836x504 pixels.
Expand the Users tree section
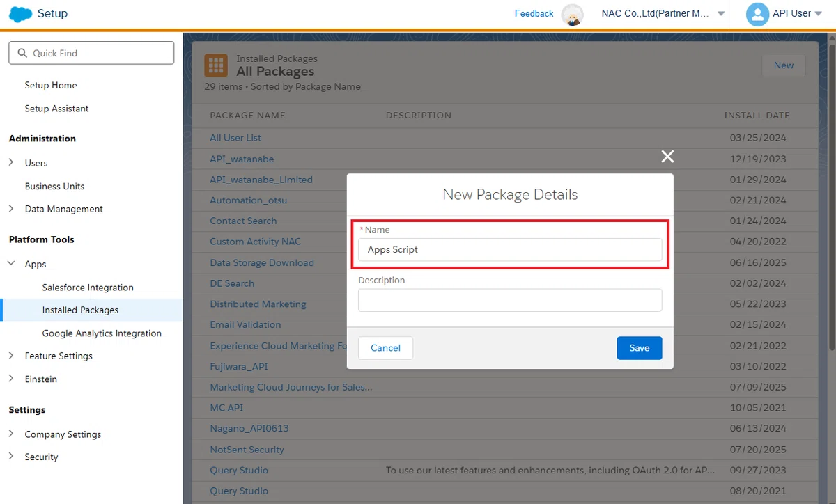coord(11,163)
